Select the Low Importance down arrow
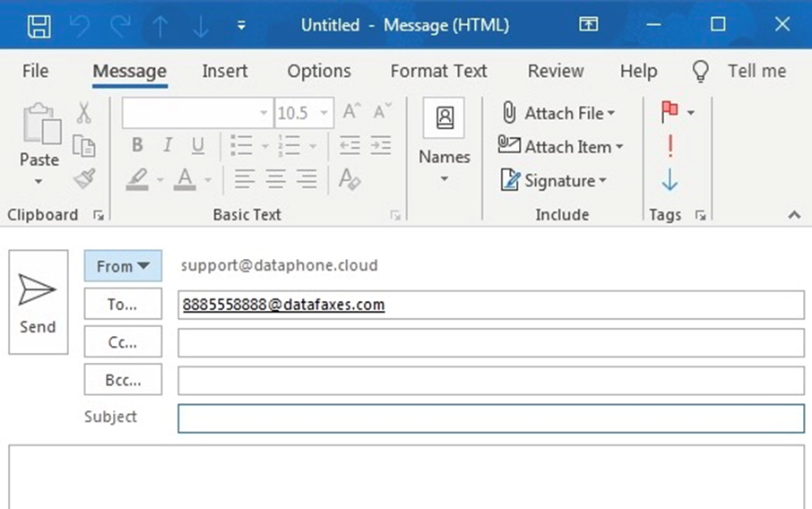Screen dimensions: 812x509 (x=669, y=181)
